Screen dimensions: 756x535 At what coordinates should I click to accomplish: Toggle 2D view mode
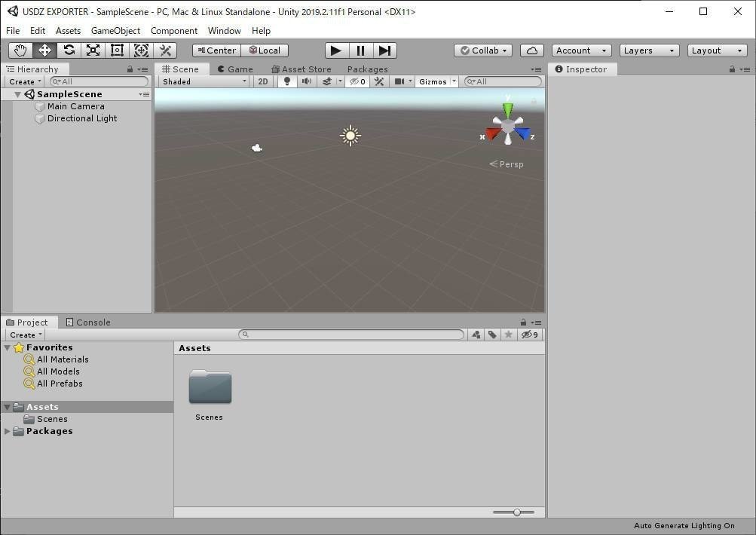coord(263,81)
